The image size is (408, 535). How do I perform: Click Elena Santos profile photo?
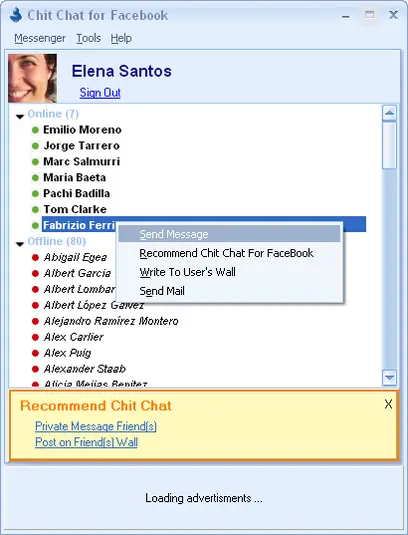click(32, 78)
